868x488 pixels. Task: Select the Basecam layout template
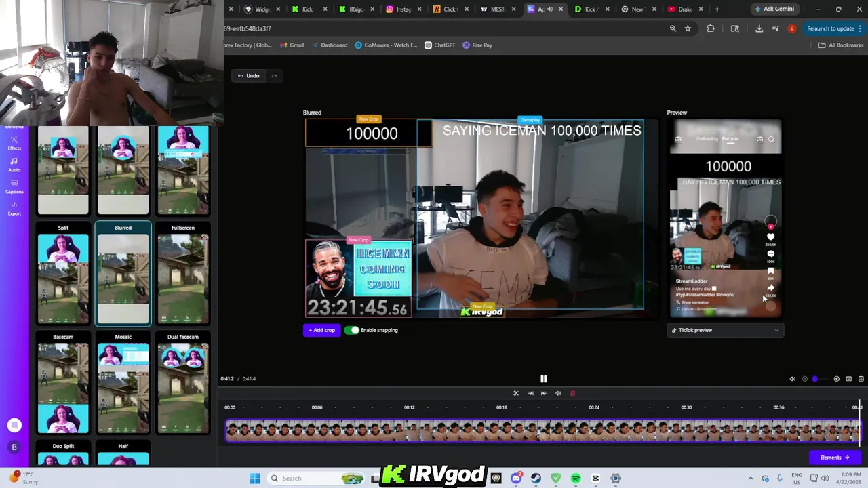click(x=63, y=384)
